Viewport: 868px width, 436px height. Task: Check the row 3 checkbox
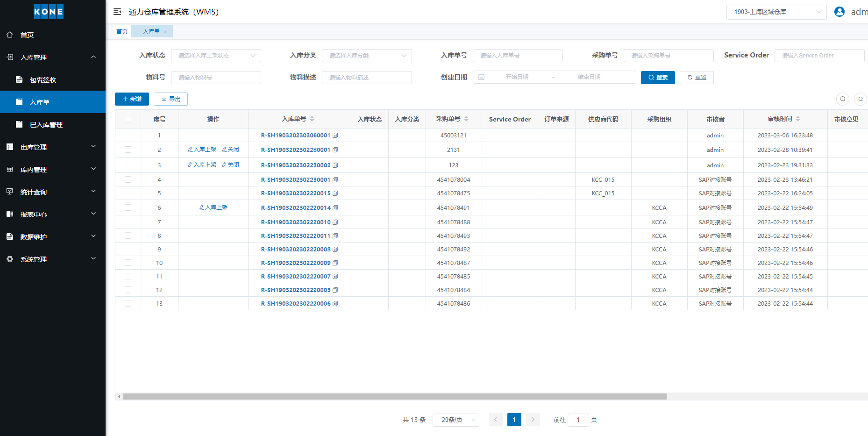[x=128, y=165]
